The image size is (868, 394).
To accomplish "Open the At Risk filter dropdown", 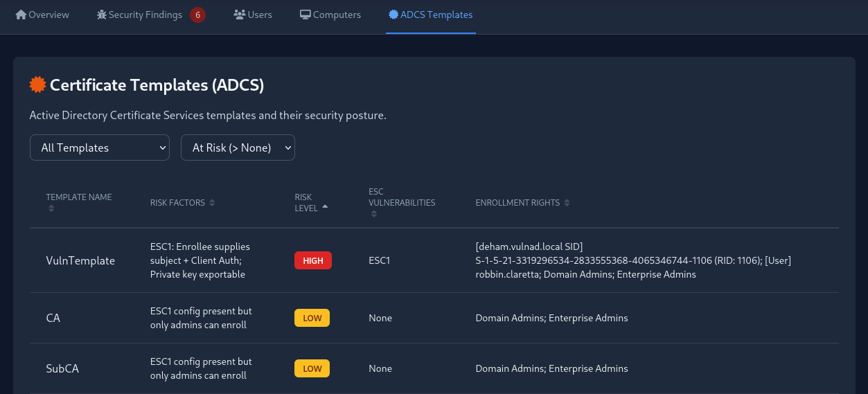I will point(238,147).
